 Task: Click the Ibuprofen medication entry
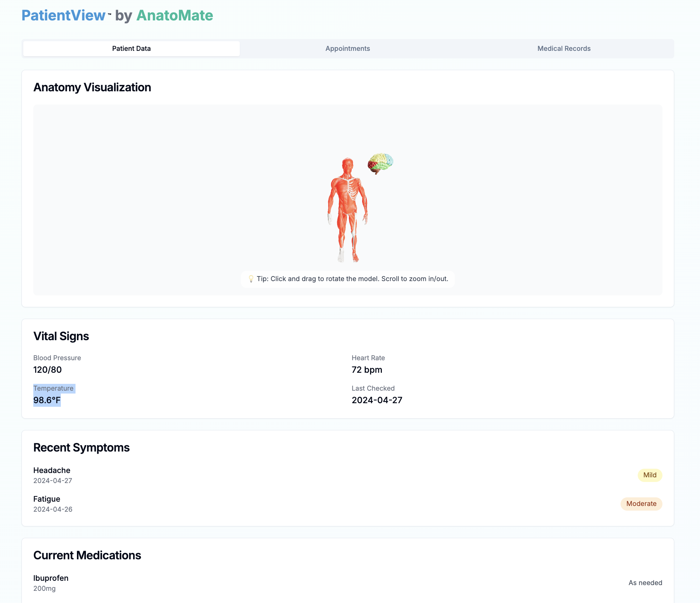[x=51, y=578]
